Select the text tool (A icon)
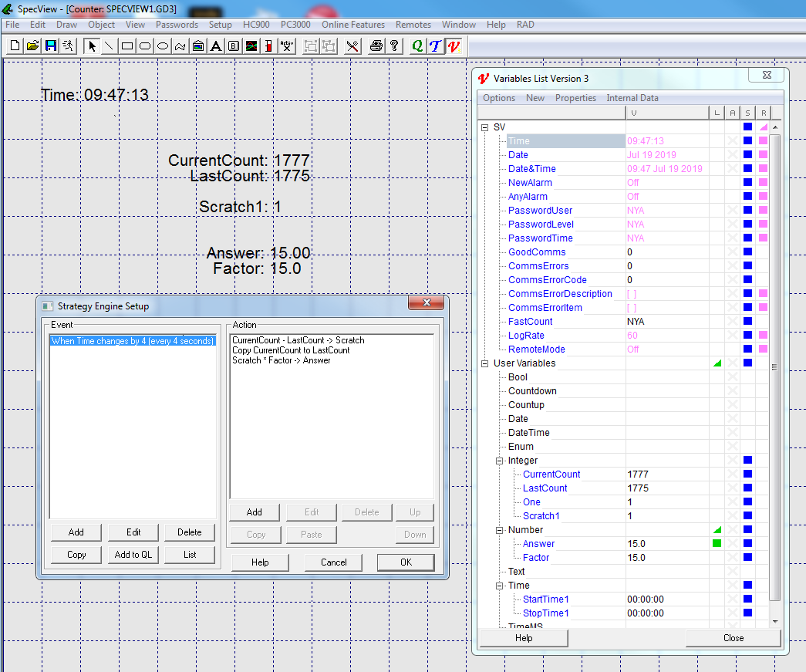The height and width of the screenshot is (672, 806). click(215, 46)
